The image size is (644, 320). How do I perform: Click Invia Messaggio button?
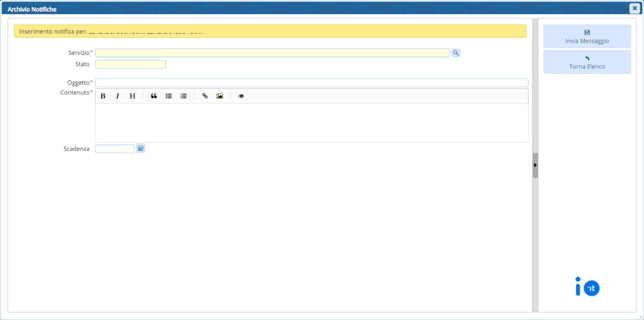click(587, 36)
